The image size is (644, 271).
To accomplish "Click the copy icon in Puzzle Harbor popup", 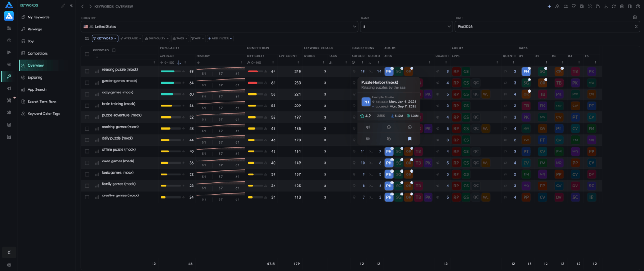I will [x=389, y=139].
